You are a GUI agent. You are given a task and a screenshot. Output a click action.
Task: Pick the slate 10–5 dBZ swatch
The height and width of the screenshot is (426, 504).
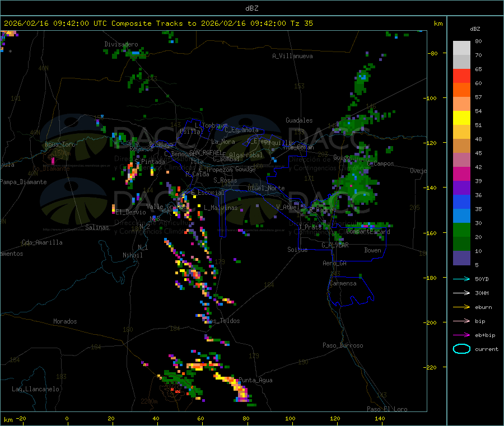[x=461, y=258]
